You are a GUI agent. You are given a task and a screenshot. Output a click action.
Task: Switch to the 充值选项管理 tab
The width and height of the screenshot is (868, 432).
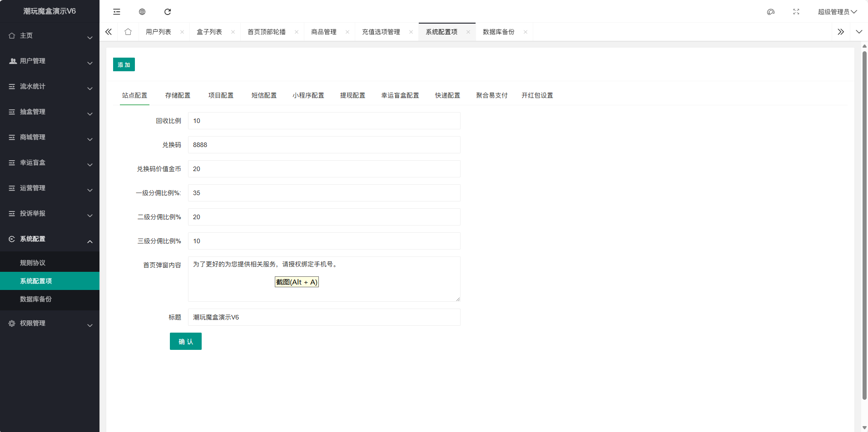pyautogui.click(x=381, y=32)
